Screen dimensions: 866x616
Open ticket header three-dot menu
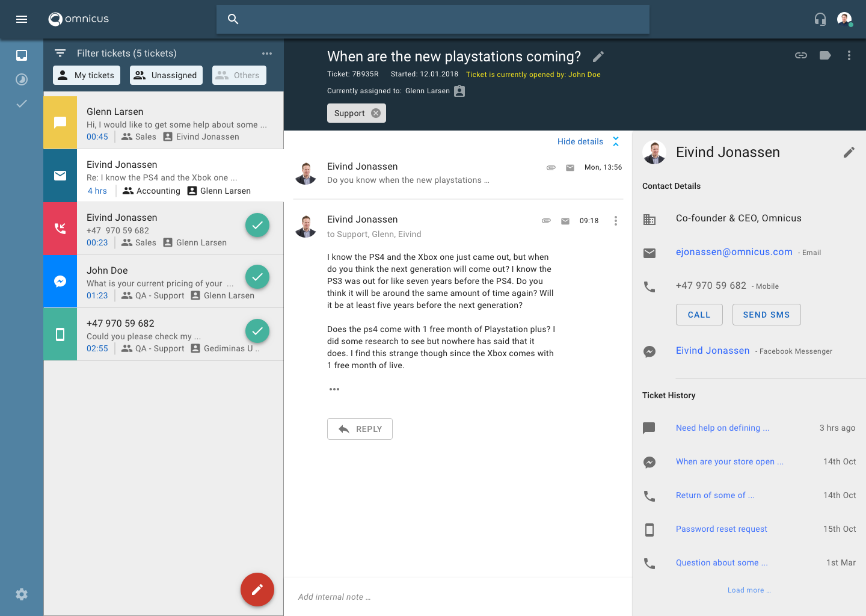(849, 55)
